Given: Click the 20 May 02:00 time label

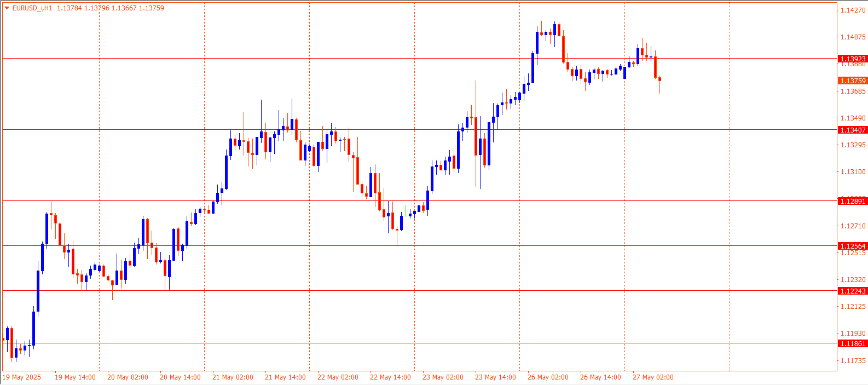Looking at the screenshot, I should 128,377.
